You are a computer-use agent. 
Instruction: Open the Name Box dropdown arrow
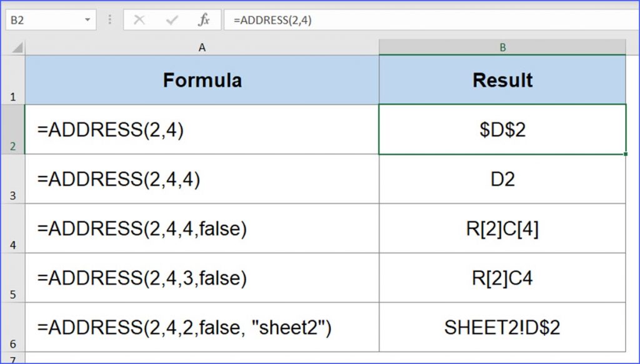[x=87, y=19]
